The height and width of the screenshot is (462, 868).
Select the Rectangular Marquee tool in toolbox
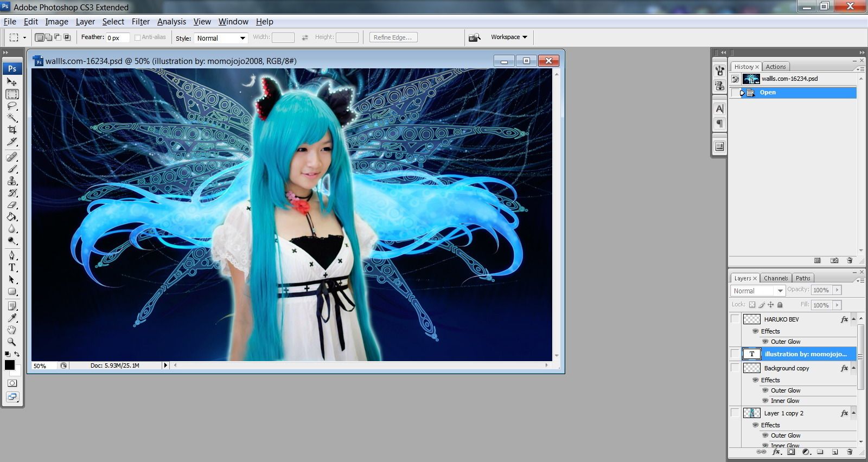pyautogui.click(x=12, y=94)
